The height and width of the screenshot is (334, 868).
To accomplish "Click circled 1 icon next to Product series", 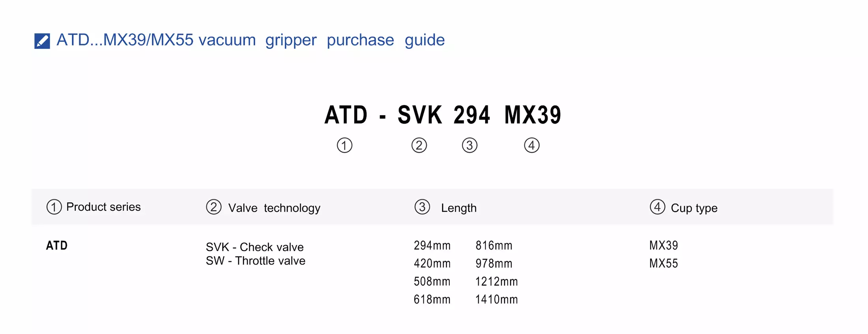I will coord(54,207).
